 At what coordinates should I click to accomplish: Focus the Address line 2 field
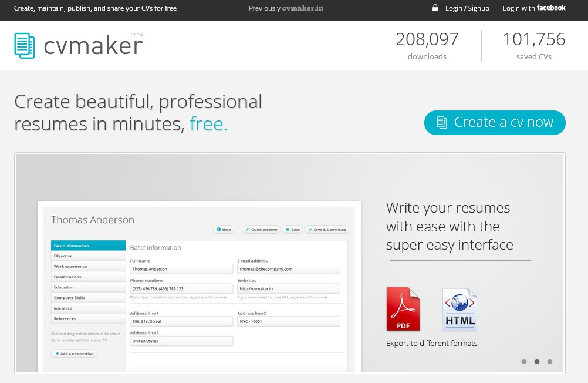(289, 321)
